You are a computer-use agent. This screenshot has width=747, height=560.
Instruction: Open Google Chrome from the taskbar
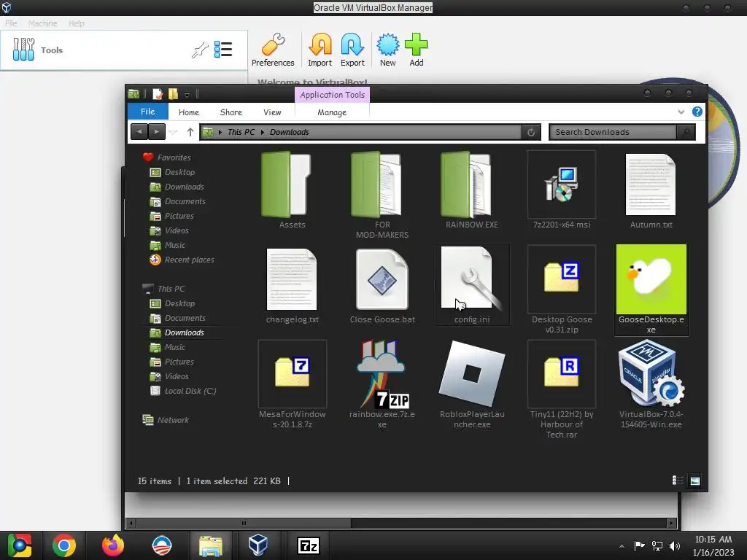[64, 545]
